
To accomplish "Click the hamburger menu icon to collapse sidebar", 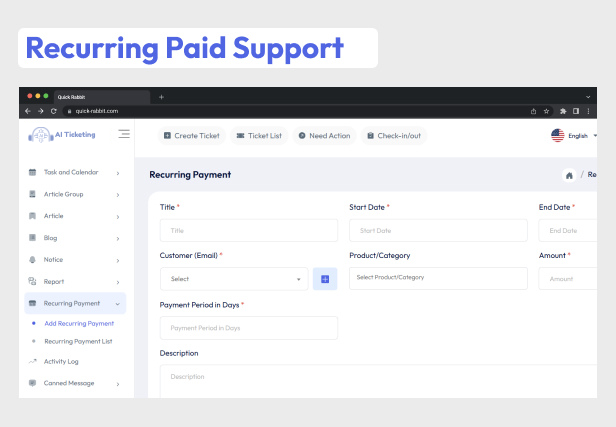I will pos(124,134).
